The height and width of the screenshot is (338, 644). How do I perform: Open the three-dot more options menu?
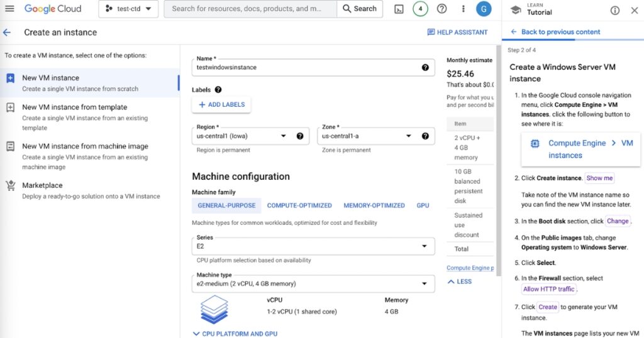[464, 9]
